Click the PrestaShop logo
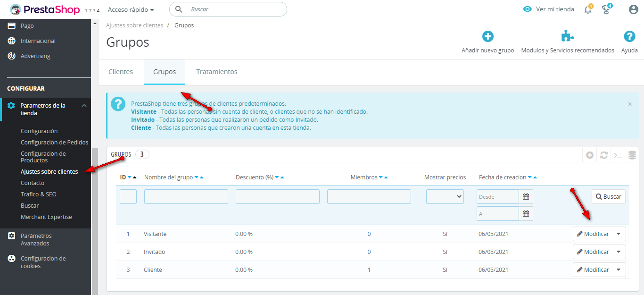Screen dimensions: 644x295 pyautogui.click(x=45, y=9)
